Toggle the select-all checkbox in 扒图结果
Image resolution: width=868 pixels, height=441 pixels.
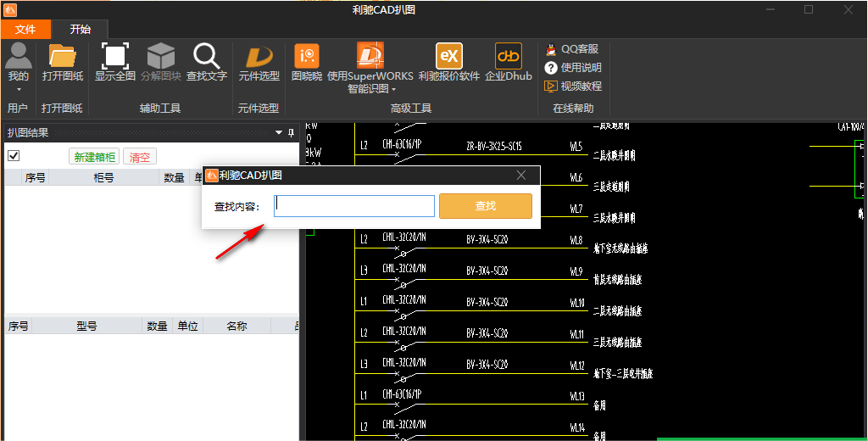14,156
